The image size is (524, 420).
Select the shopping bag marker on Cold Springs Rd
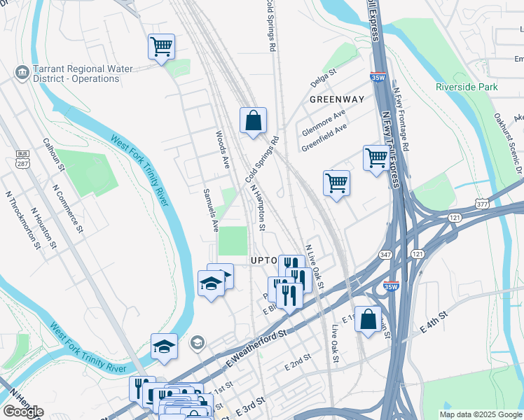point(253,122)
